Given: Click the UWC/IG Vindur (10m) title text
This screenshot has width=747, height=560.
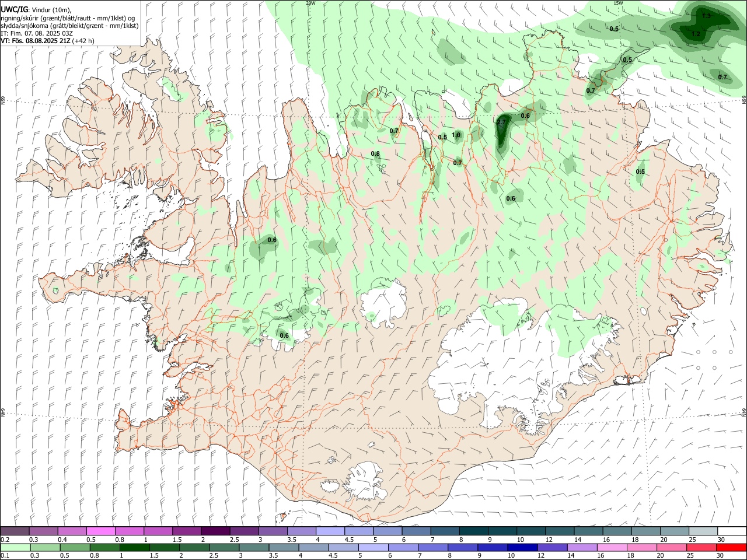Looking at the screenshot, I should point(36,10).
